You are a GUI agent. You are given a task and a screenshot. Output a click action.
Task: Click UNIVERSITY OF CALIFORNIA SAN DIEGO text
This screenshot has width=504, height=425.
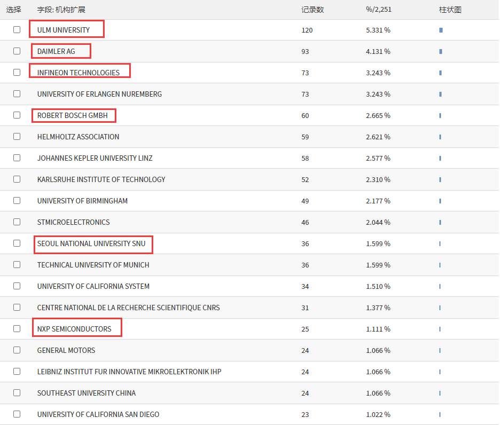pos(98,414)
